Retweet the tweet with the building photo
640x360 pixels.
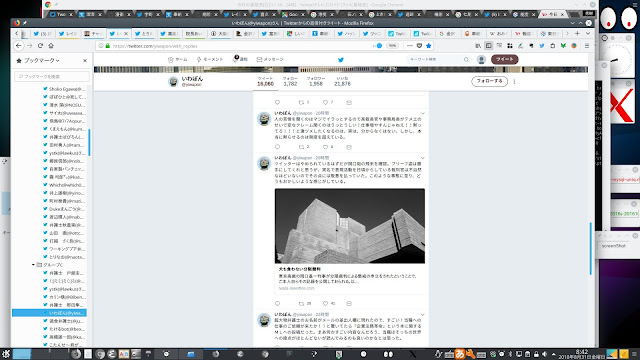[301, 304]
